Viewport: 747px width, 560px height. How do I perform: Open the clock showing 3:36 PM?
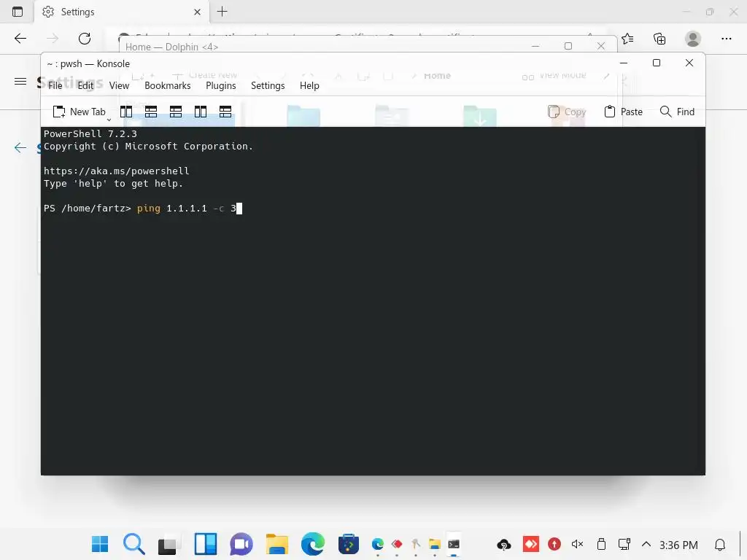679,545
